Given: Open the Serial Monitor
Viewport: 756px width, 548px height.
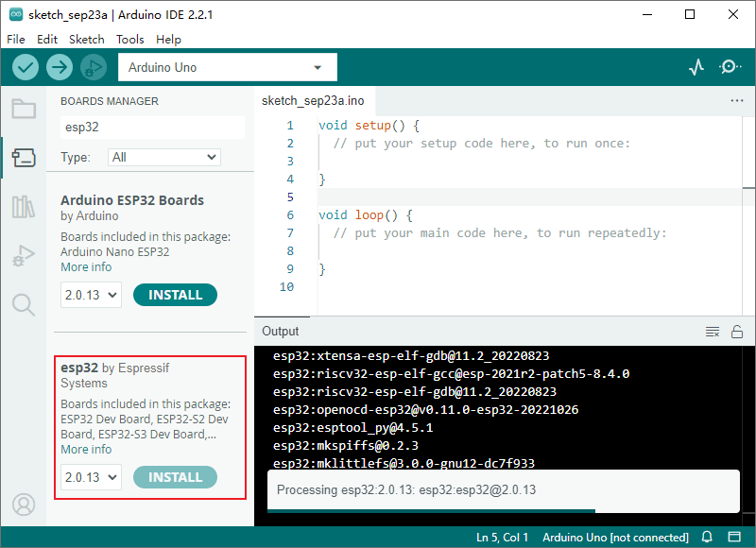Looking at the screenshot, I should 730,67.
